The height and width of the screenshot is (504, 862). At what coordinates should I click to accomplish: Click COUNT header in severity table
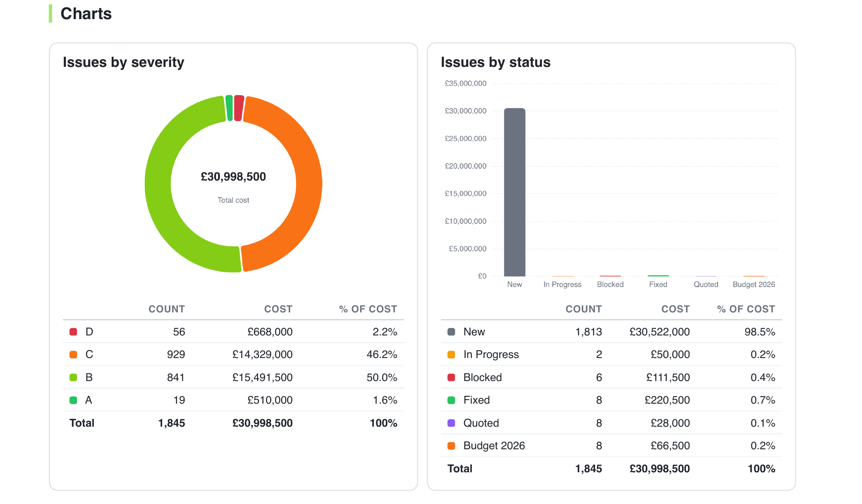[167, 309]
